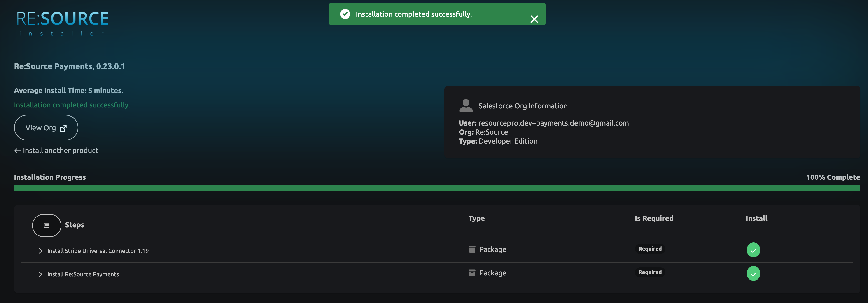
Task: Click the Package type text in Stripe Connector row
Action: click(x=493, y=250)
